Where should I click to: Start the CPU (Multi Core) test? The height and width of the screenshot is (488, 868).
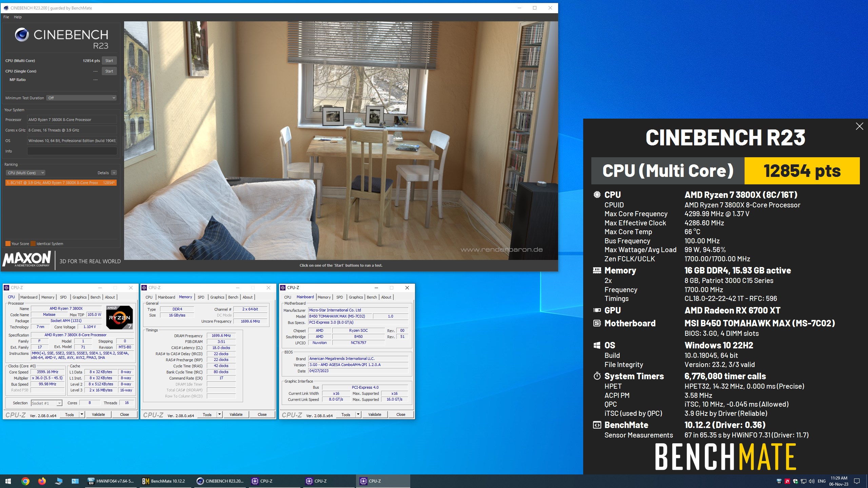pyautogui.click(x=109, y=61)
